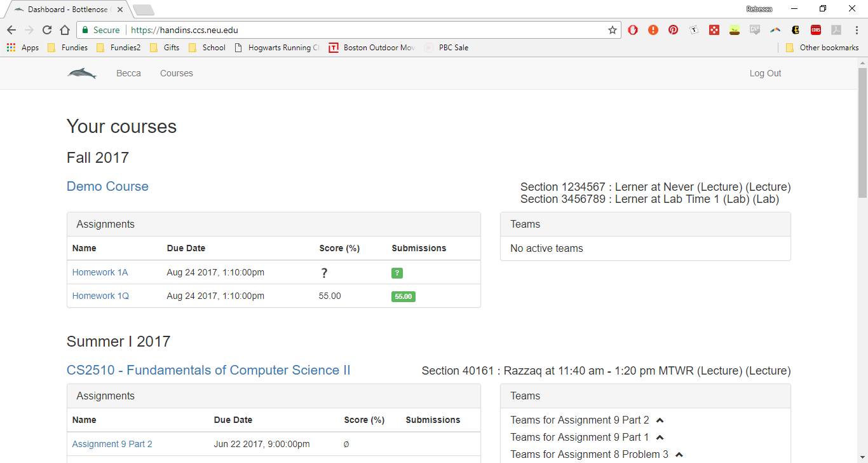The height and width of the screenshot is (463, 868).
Task: Go to the browser home page
Action: click(65, 30)
